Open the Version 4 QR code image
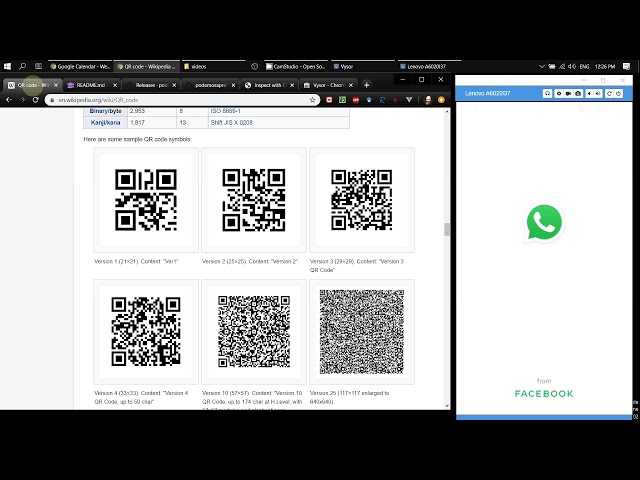640x480 pixels. (146, 331)
